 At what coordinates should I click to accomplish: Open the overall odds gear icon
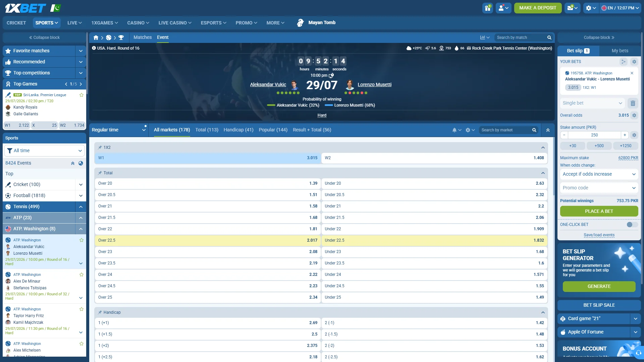(x=634, y=115)
